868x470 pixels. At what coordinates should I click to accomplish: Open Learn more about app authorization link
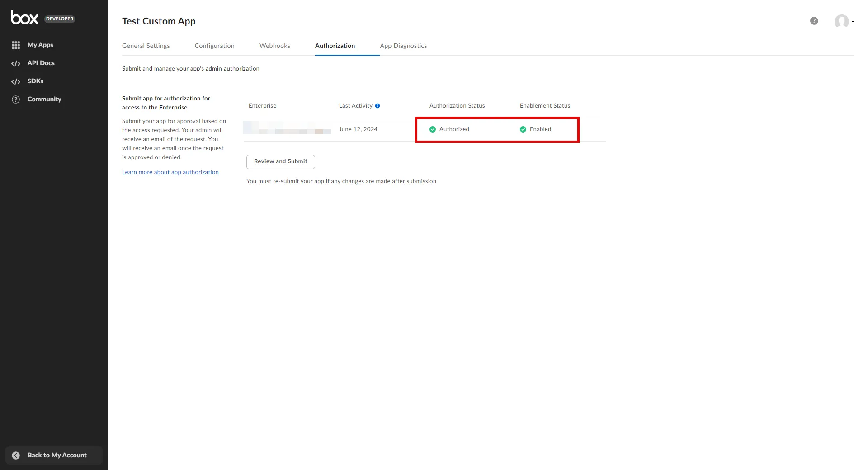[x=170, y=172]
